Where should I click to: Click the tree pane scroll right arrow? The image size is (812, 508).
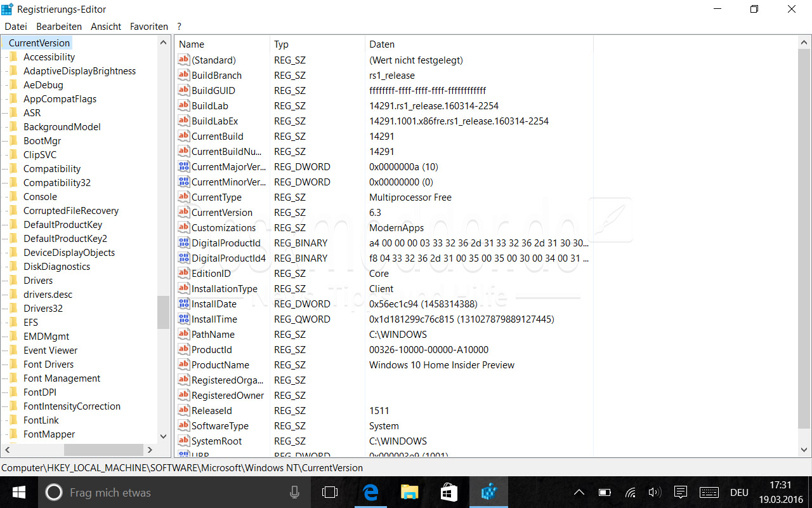pyautogui.click(x=150, y=450)
